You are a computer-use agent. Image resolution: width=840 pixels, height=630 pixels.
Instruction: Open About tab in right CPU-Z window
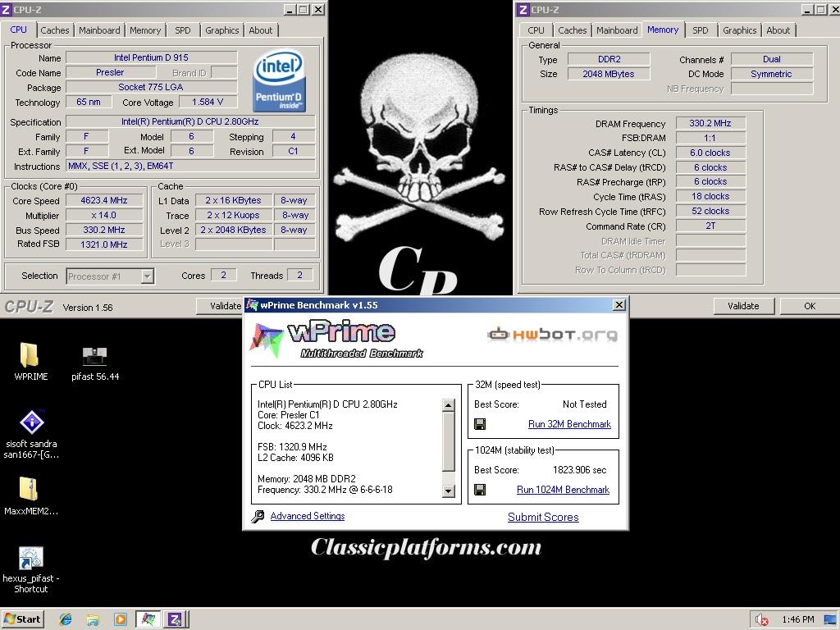tap(778, 30)
